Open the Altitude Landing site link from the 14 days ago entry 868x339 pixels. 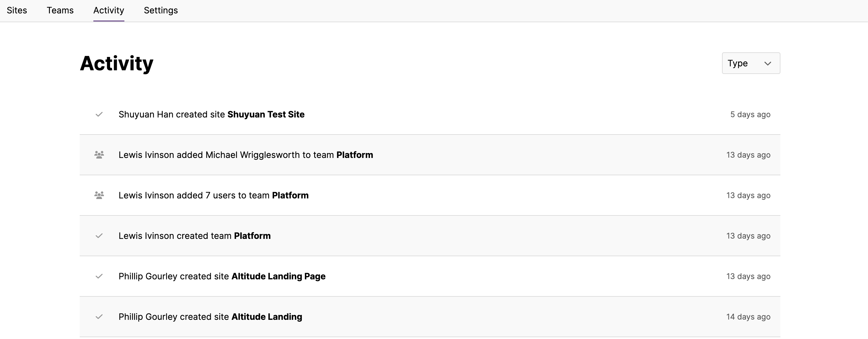tap(266, 317)
